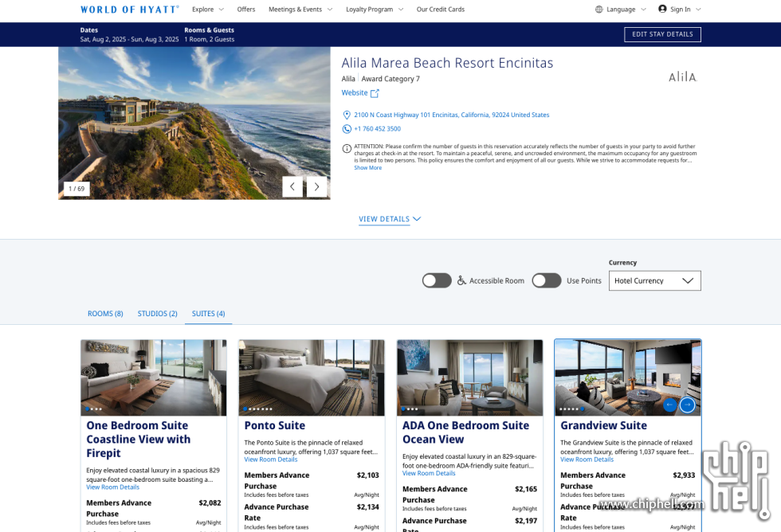Click the $2,103 Ponto Suite price
Viewport: 781px width, 532px height.
[x=367, y=475]
